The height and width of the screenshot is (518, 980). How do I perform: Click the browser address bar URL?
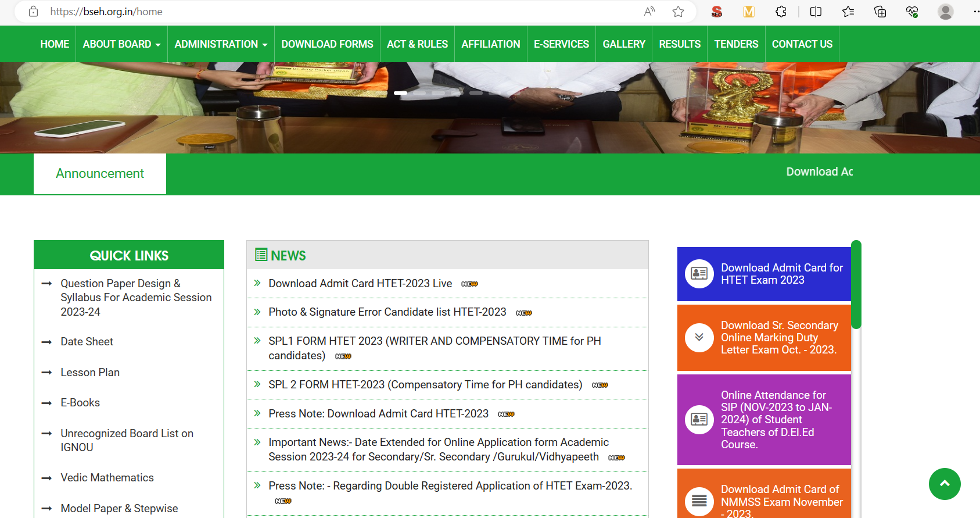pyautogui.click(x=106, y=12)
